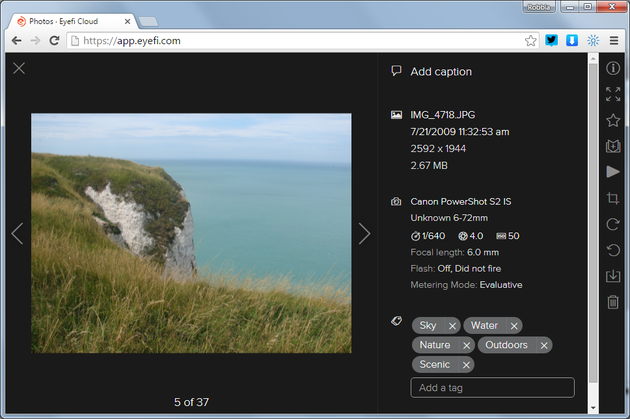Add photo to album icon
This screenshot has height=419, width=630.
point(613,146)
